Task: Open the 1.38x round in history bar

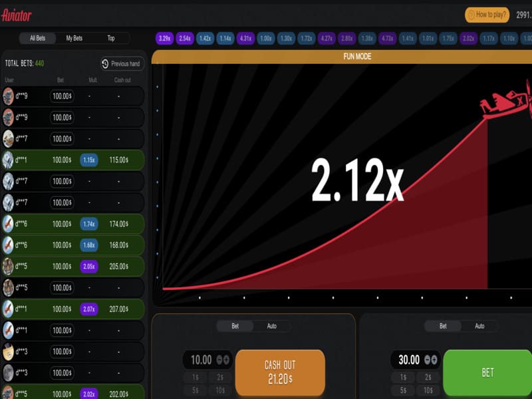Action: click(x=367, y=39)
